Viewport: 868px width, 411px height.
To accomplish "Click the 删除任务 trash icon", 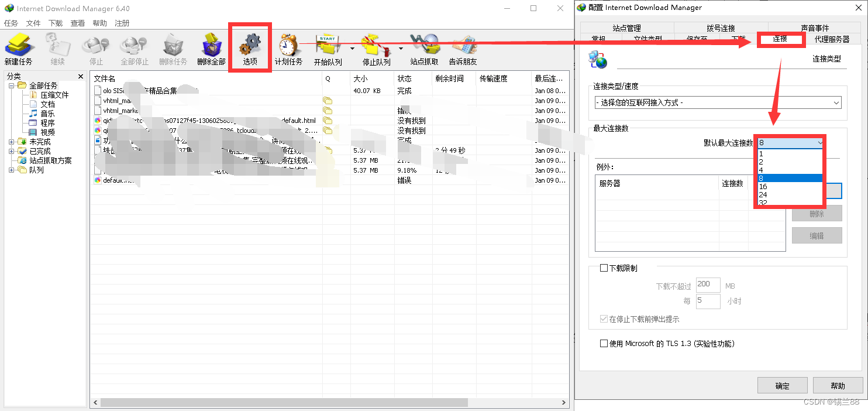I will 173,49.
